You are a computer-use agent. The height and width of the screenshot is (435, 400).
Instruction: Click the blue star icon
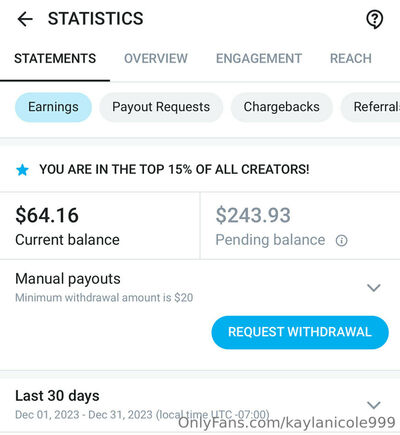point(22,170)
